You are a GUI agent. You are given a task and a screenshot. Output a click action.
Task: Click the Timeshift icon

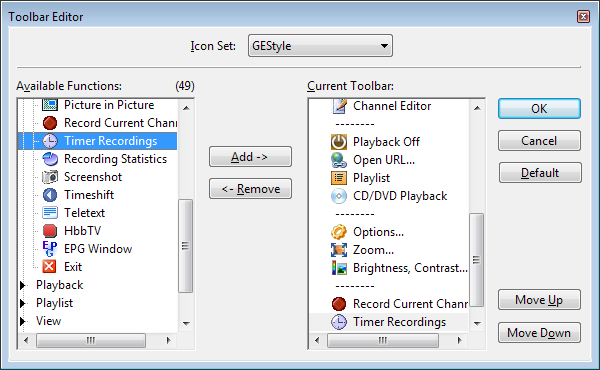50,195
